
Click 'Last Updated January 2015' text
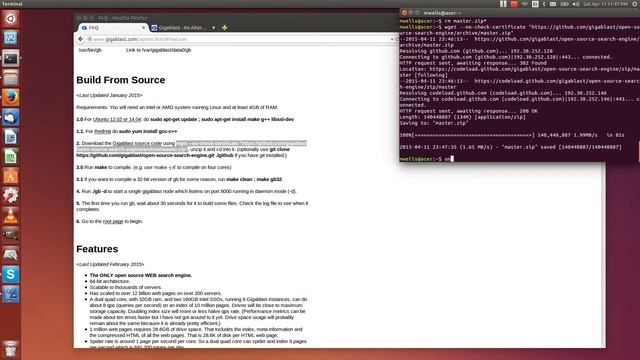pos(109,96)
